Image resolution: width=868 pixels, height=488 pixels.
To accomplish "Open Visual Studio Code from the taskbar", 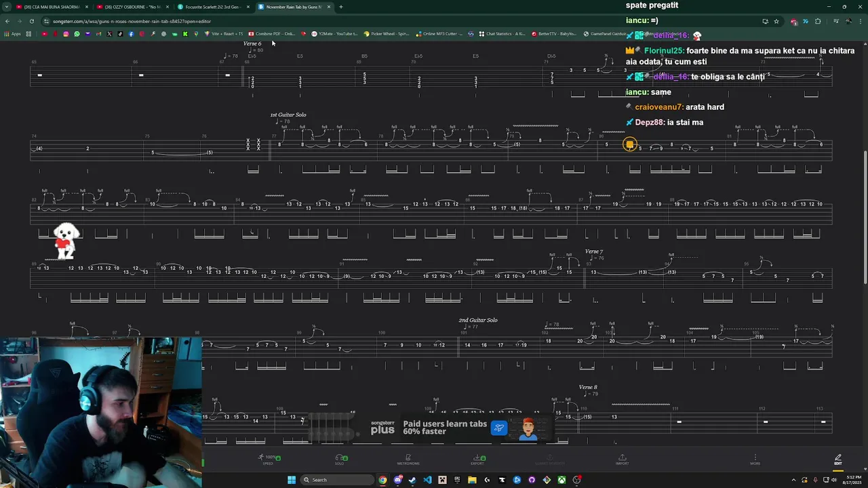I will click(427, 480).
